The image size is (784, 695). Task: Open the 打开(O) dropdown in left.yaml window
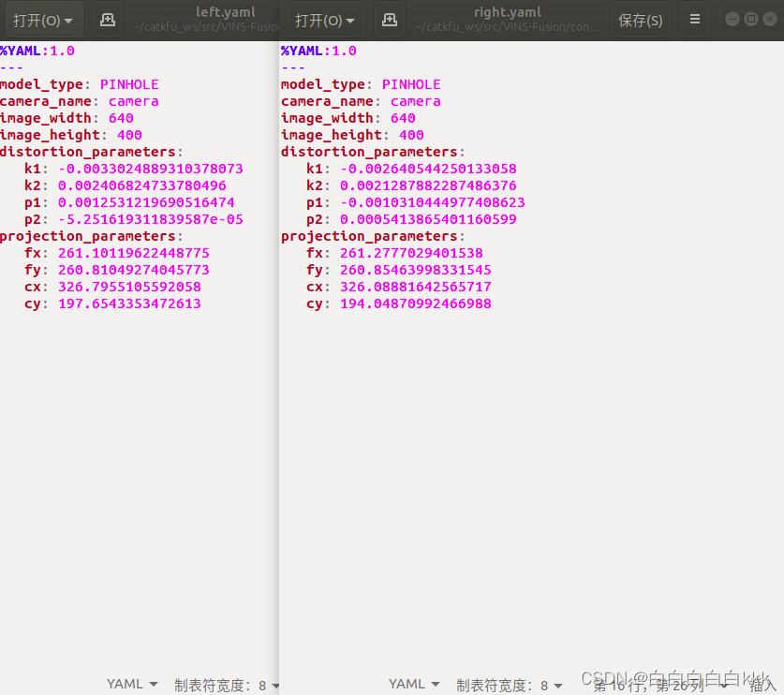[43, 19]
